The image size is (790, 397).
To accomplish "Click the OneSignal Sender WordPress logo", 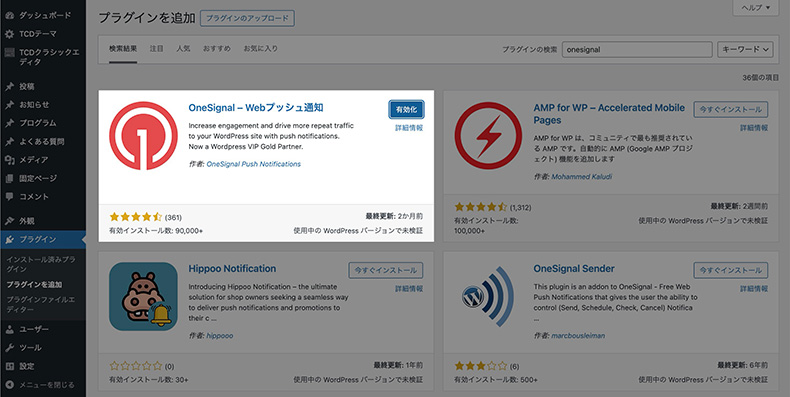I will [488, 296].
